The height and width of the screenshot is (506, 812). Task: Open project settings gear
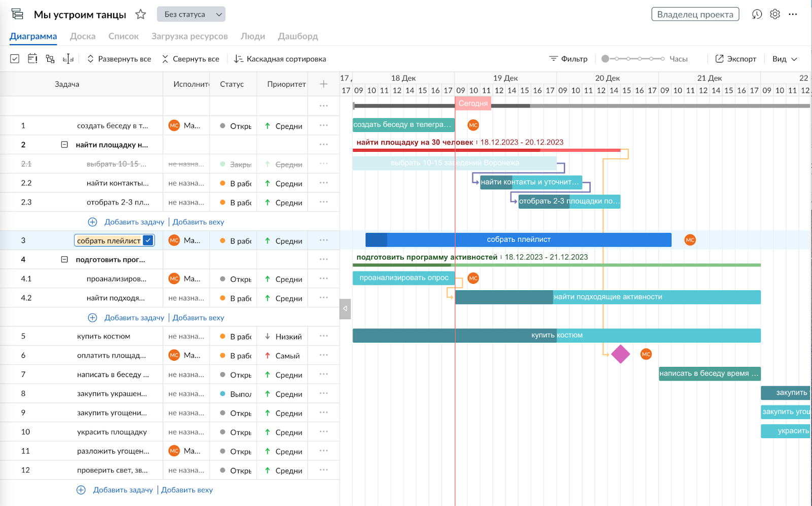coord(774,14)
